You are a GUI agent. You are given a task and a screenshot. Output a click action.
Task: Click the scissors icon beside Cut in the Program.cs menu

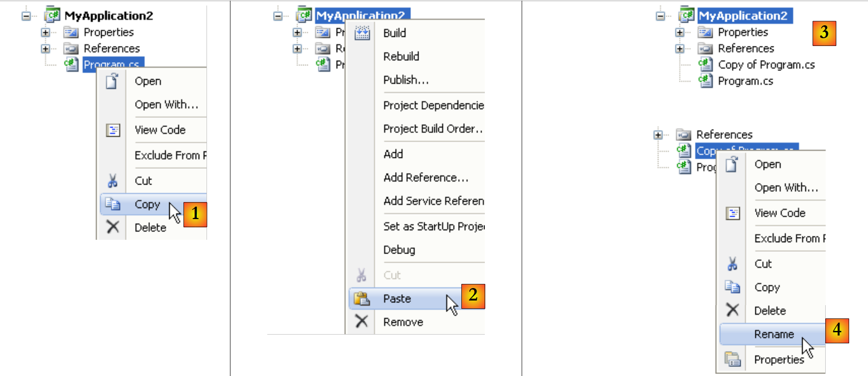[x=112, y=181]
